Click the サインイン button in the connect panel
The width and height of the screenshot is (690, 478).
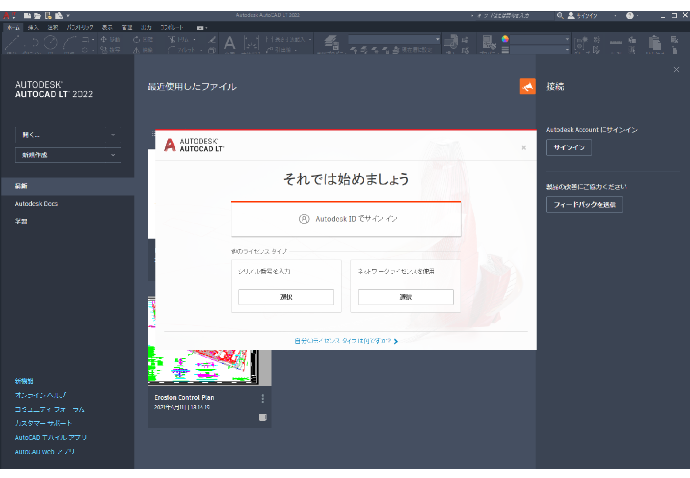pos(569,147)
